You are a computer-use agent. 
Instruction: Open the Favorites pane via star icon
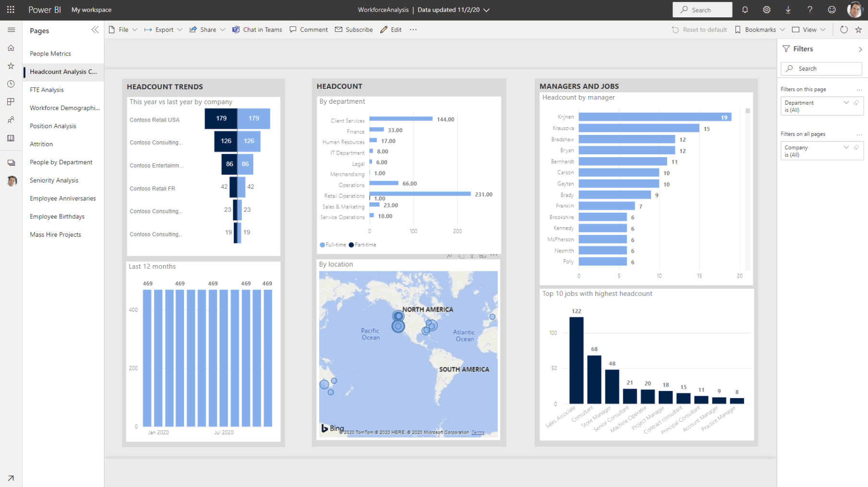(x=11, y=66)
